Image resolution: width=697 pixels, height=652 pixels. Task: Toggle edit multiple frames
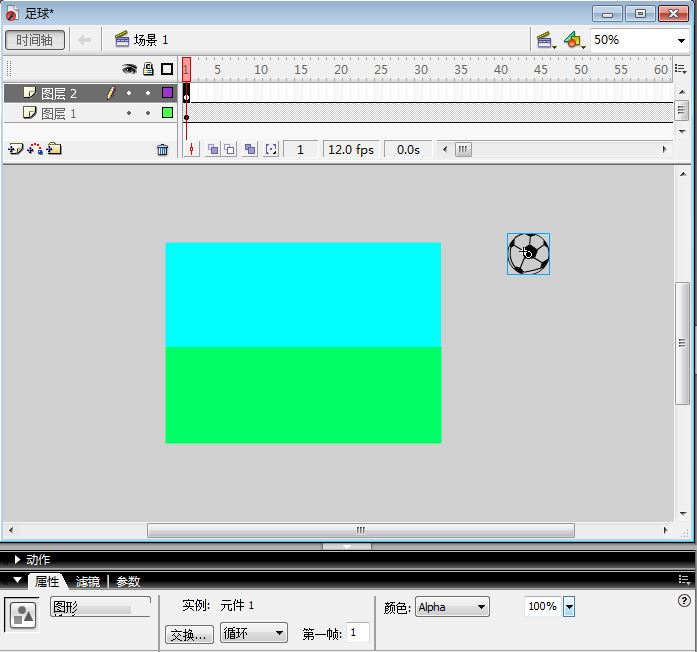pyautogui.click(x=250, y=149)
